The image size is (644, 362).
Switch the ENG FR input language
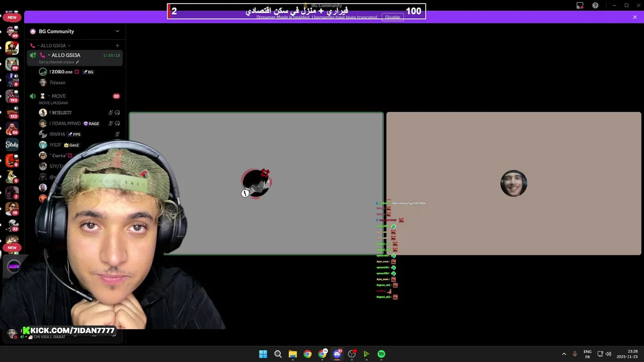coord(588,354)
